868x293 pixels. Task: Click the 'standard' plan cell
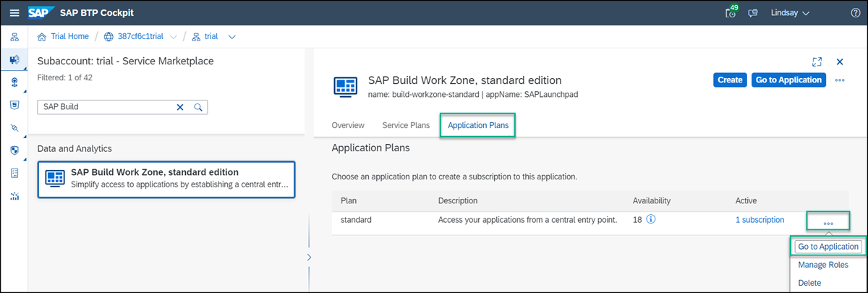pyautogui.click(x=356, y=220)
